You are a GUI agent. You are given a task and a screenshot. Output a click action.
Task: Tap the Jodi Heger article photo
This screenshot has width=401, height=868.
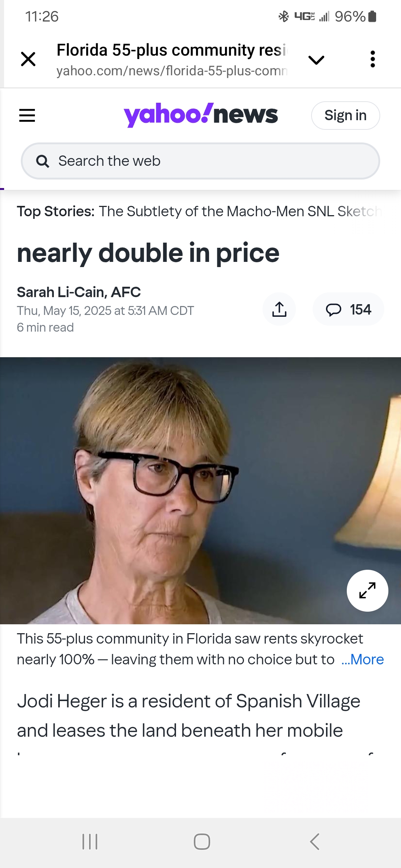(200, 490)
